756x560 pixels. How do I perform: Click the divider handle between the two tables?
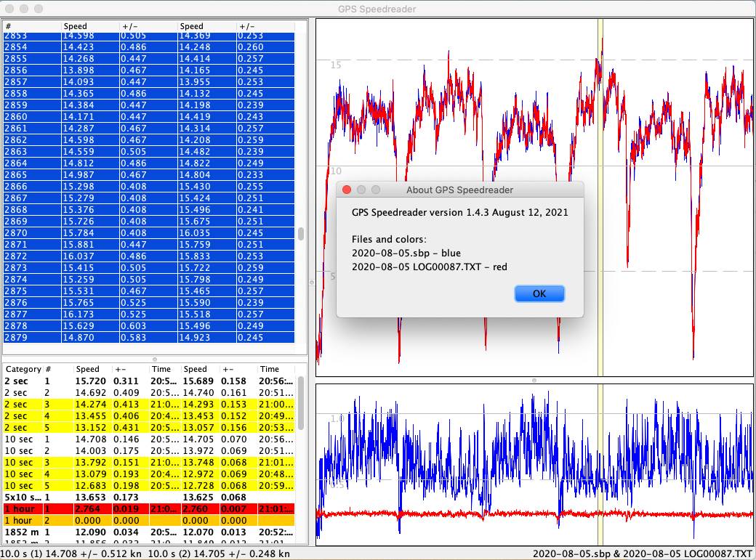tap(154, 360)
